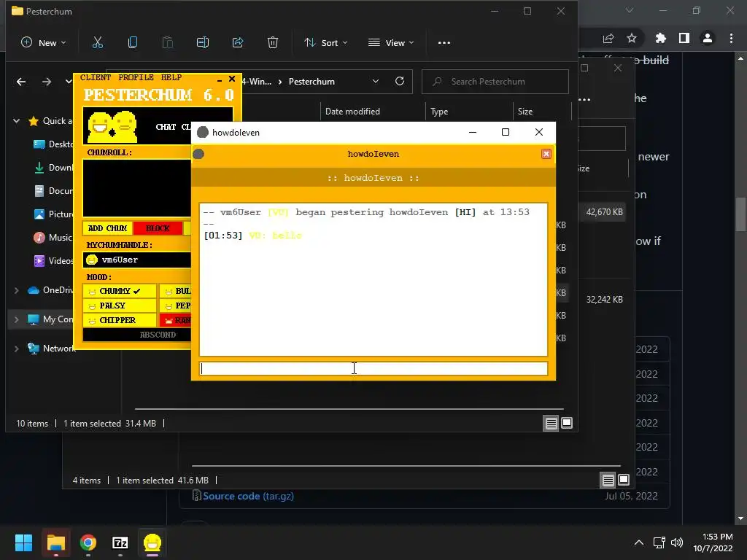Click the red BLOCK button
Image resolution: width=747 pixels, height=560 pixels.
tap(158, 228)
